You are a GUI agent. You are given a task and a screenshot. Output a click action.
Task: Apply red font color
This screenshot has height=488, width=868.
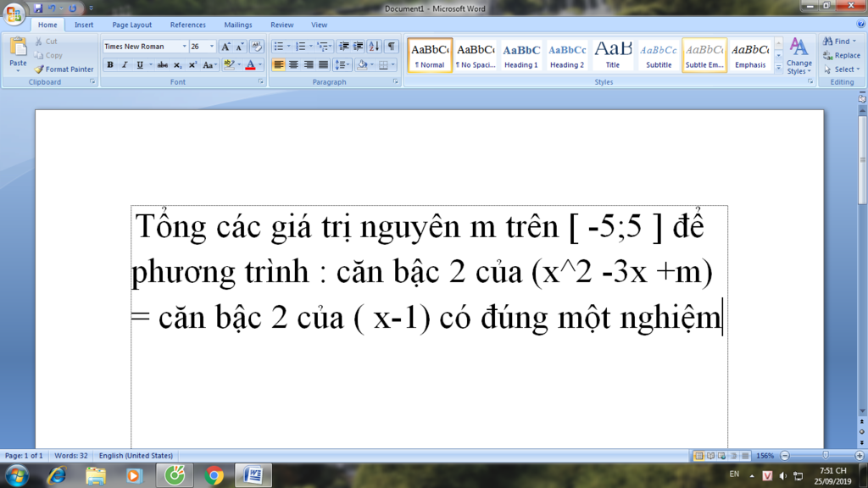point(250,64)
